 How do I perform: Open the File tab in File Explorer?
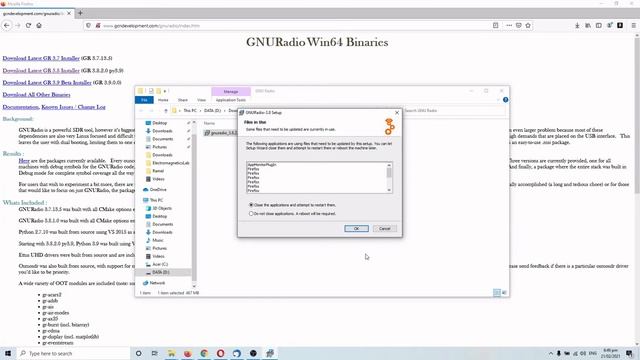point(144,100)
